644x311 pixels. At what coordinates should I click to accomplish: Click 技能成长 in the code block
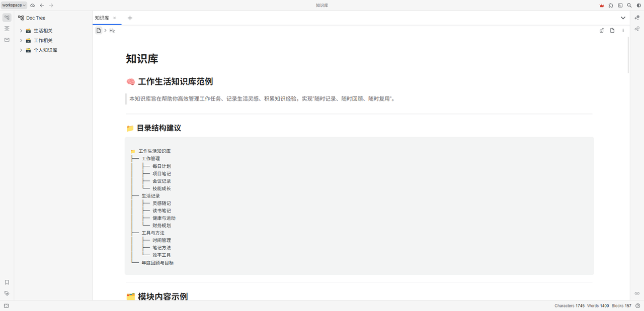pyautogui.click(x=162, y=189)
